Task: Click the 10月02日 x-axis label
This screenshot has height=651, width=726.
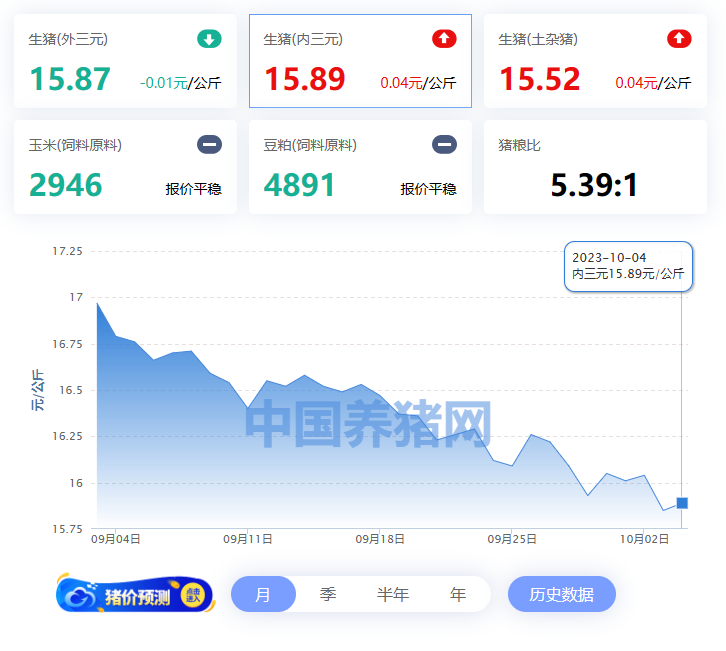Action: point(645,539)
